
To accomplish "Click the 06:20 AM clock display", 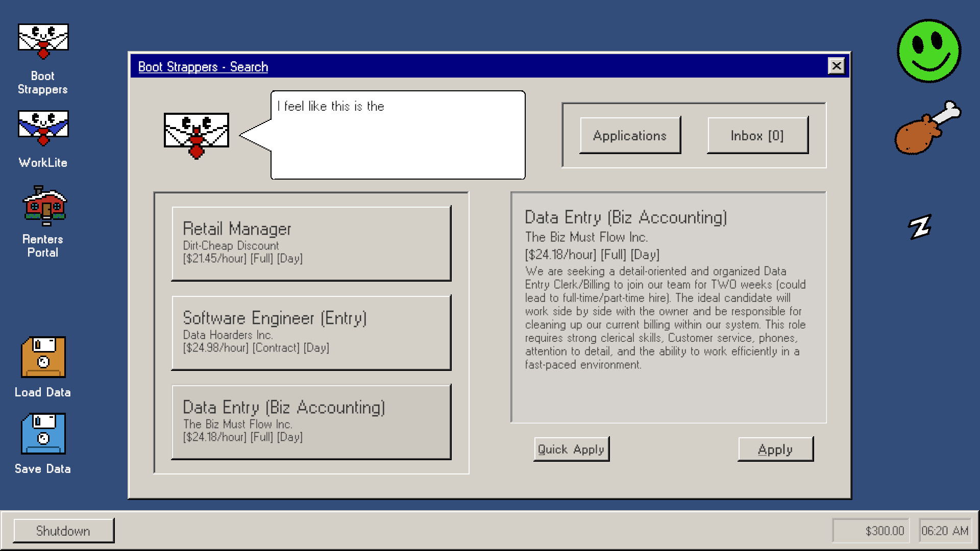I will [945, 531].
